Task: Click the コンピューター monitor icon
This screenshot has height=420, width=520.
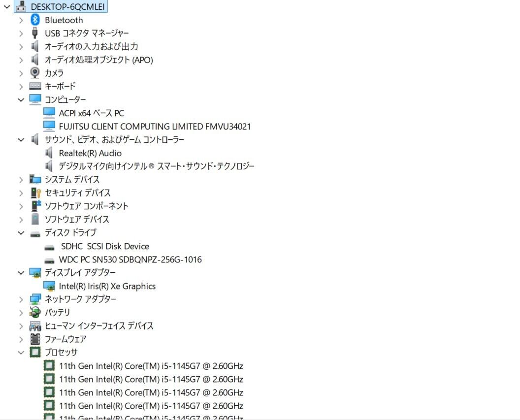Action: click(35, 99)
